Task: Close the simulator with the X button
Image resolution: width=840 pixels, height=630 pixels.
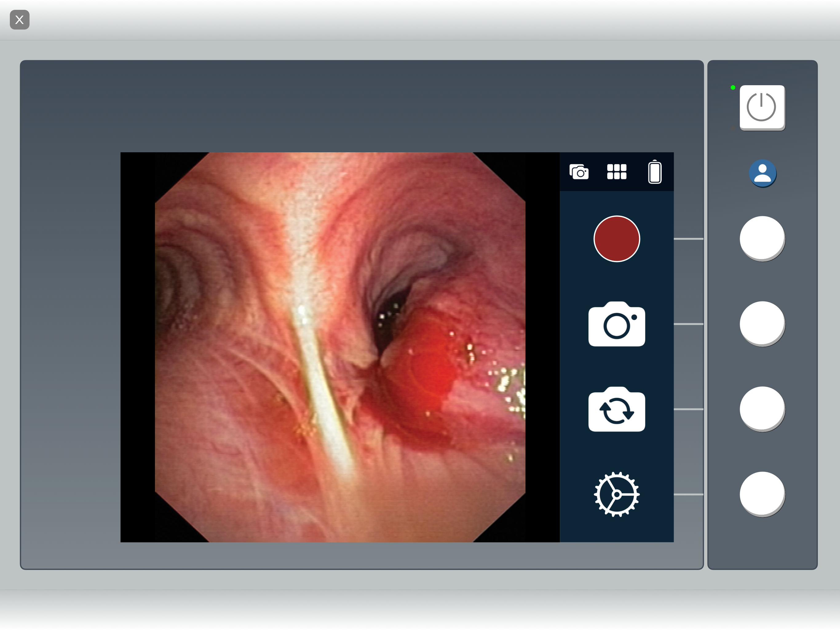Action: pyautogui.click(x=20, y=20)
